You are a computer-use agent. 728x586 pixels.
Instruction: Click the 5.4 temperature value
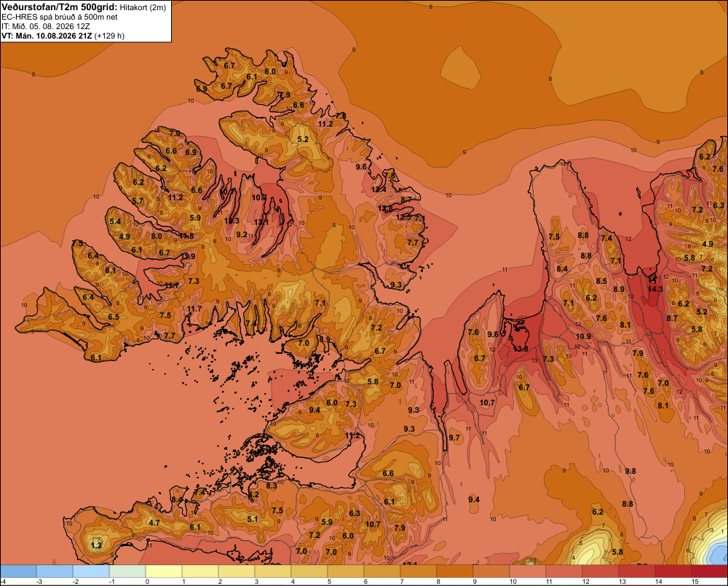pos(115,221)
